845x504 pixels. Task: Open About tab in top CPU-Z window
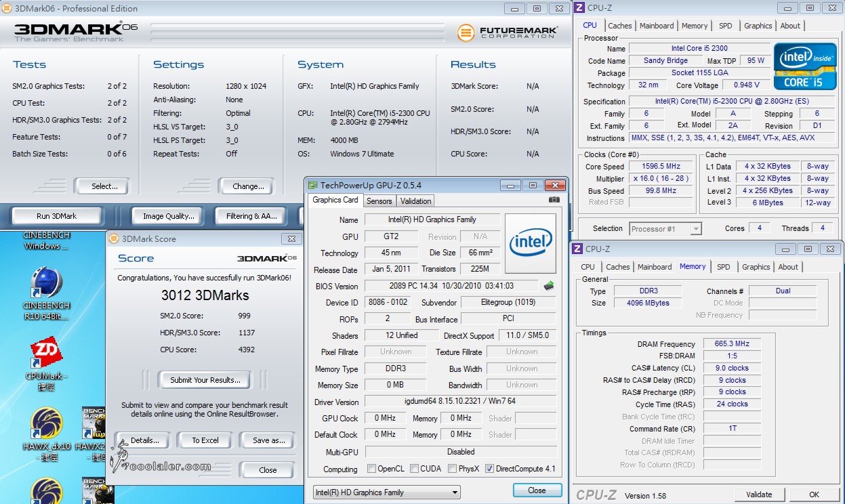[790, 26]
